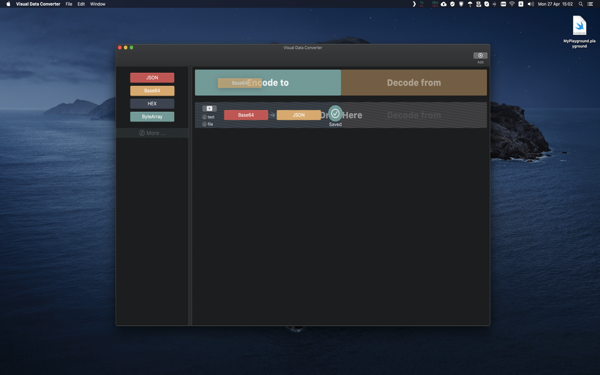Open the Window menu
Image resolution: width=600 pixels, height=375 pixels.
pyautogui.click(x=98, y=4)
